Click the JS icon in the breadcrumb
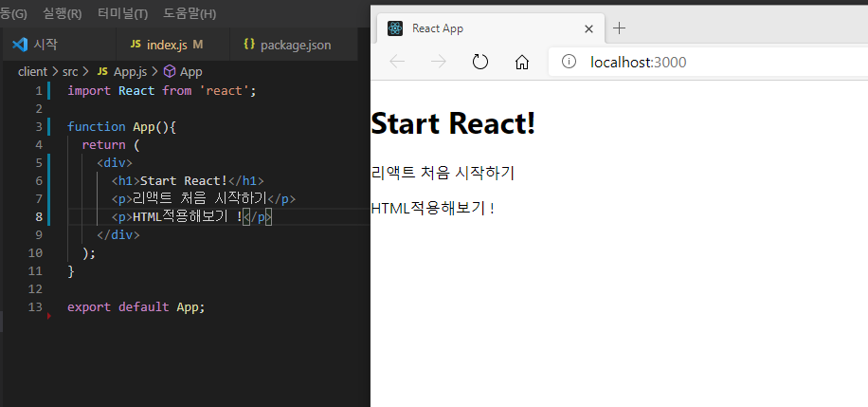The height and width of the screenshot is (407, 868). (102, 71)
